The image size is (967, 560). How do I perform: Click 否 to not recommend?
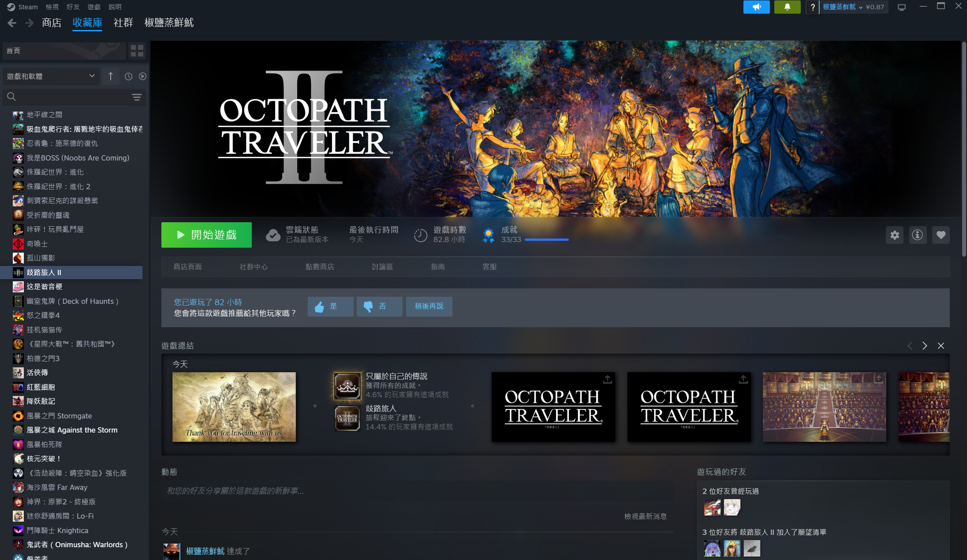coord(379,306)
